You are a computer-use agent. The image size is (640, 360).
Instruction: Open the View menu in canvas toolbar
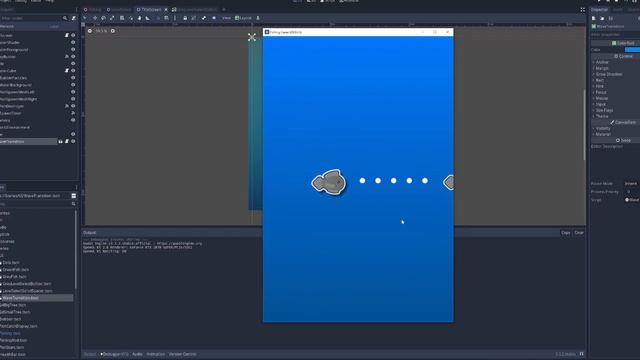226,18
